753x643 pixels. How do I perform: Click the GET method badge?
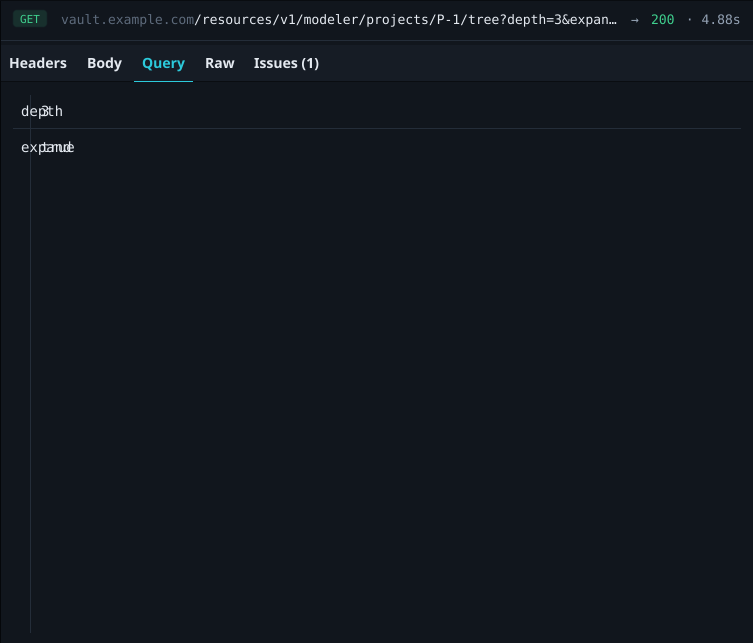[x=30, y=19]
